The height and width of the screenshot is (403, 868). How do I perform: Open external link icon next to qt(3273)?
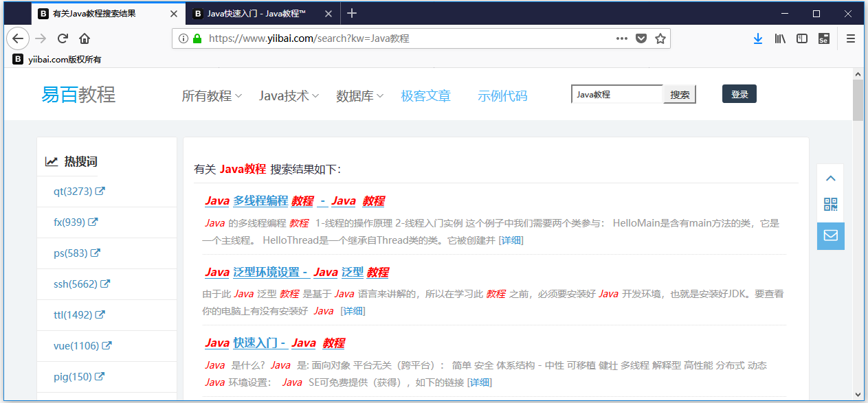[x=100, y=192]
